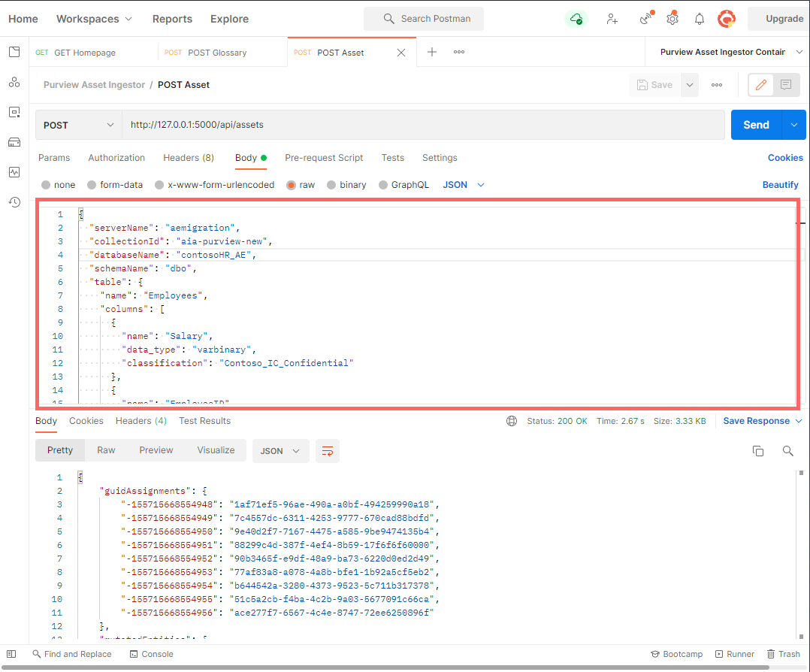Image resolution: width=810 pixels, height=672 pixels.
Task: Click the capture requests satellite icon
Action: pos(646,19)
